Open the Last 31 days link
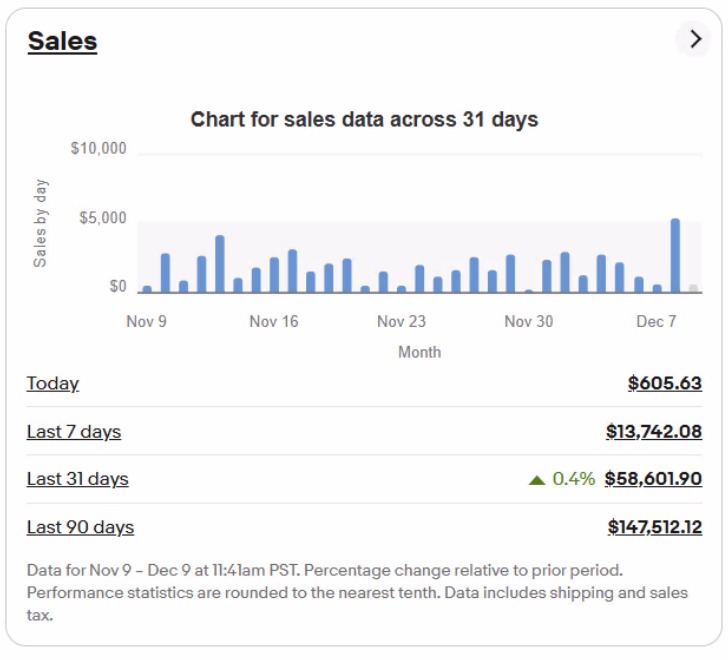 pyautogui.click(x=78, y=479)
